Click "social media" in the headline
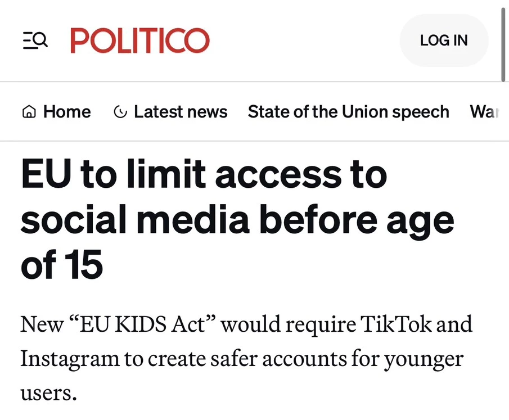509x420 pixels. [135, 219]
